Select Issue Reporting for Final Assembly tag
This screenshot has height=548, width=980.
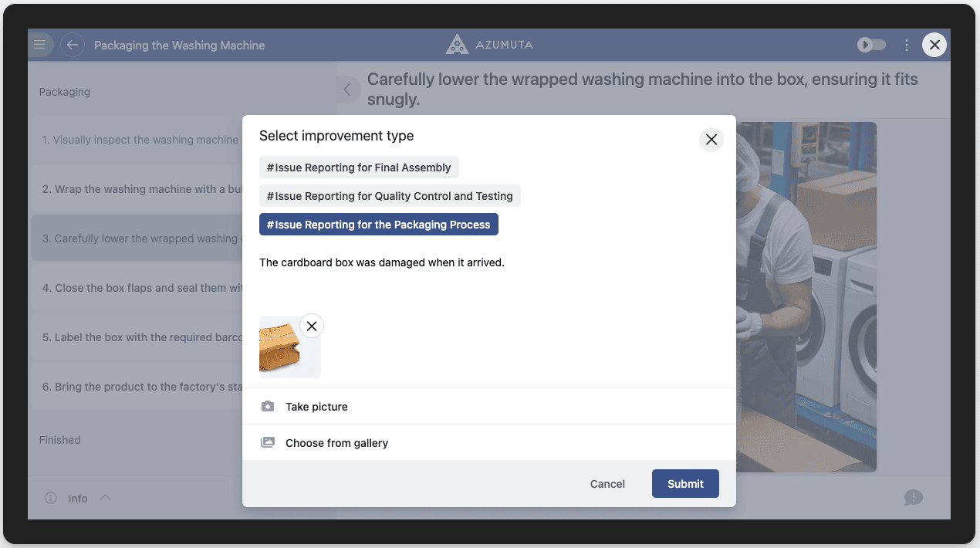(x=359, y=167)
